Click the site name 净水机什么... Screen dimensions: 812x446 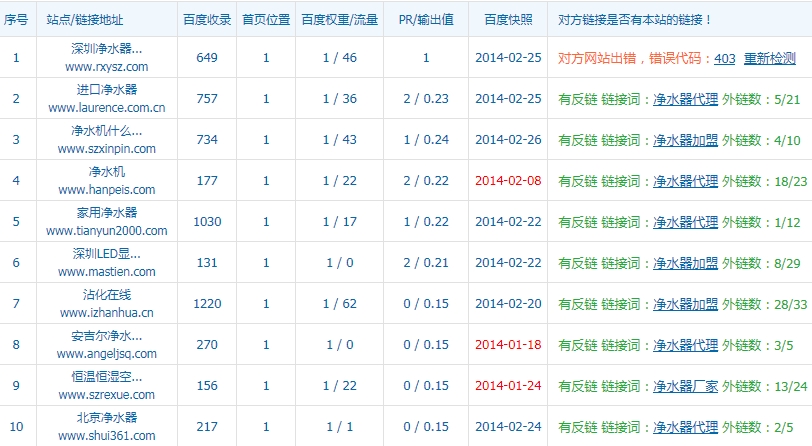[x=107, y=131]
